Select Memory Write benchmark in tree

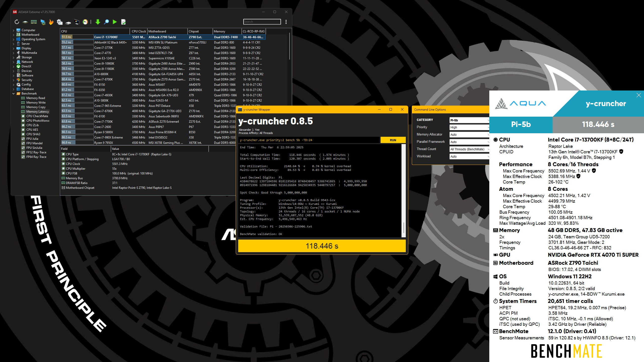pos(36,103)
